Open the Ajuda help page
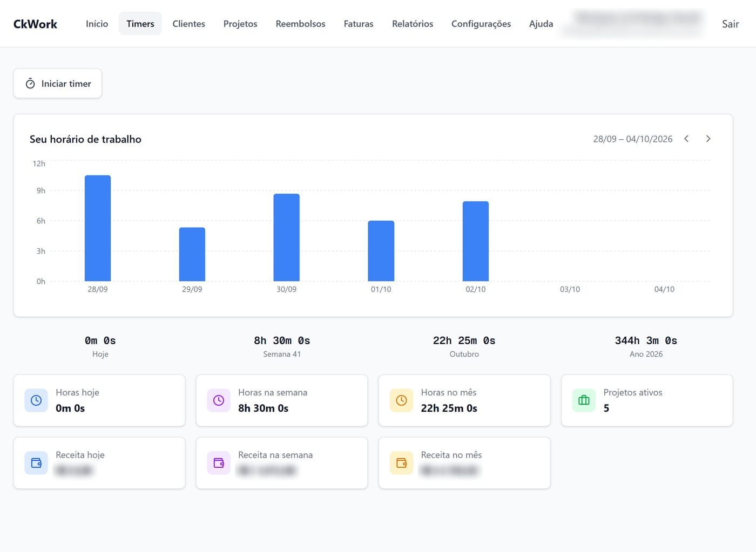The height and width of the screenshot is (552, 756). click(541, 24)
